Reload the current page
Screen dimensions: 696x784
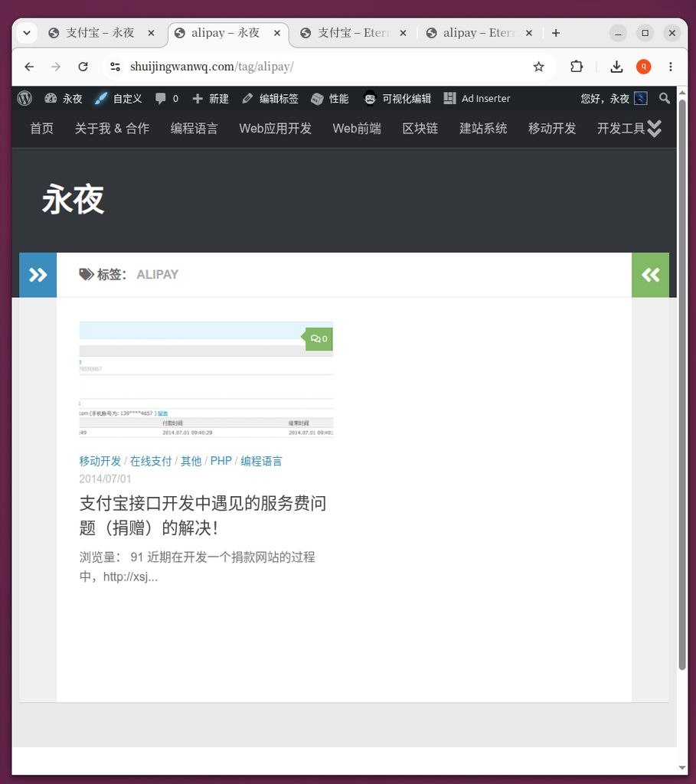pos(83,67)
